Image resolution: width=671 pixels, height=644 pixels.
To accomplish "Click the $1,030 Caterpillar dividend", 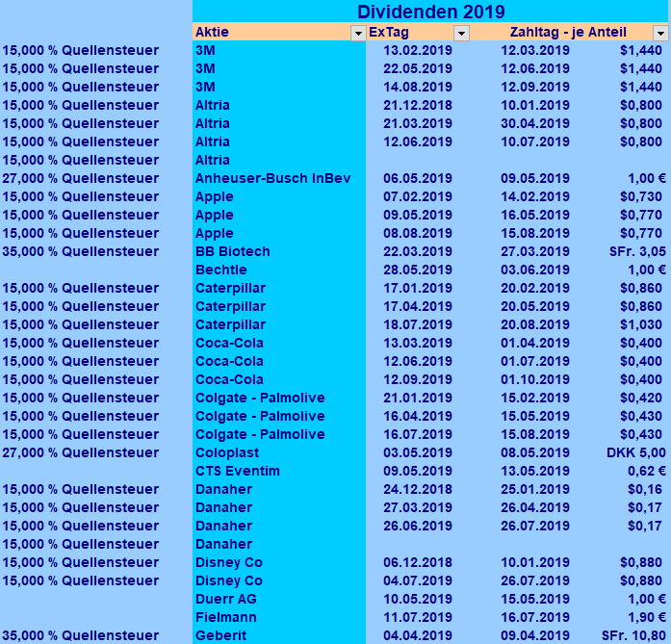I will (641, 324).
